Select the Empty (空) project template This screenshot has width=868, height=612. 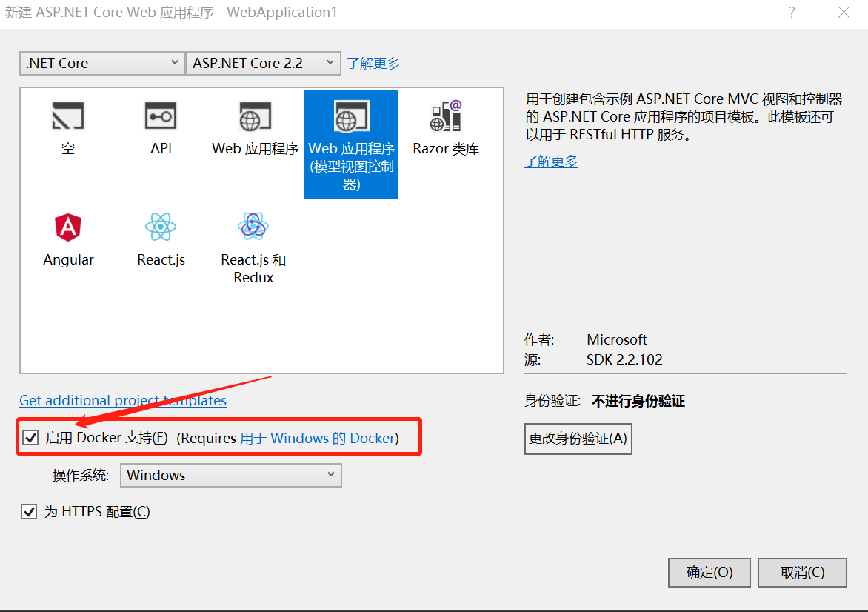tap(68, 128)
